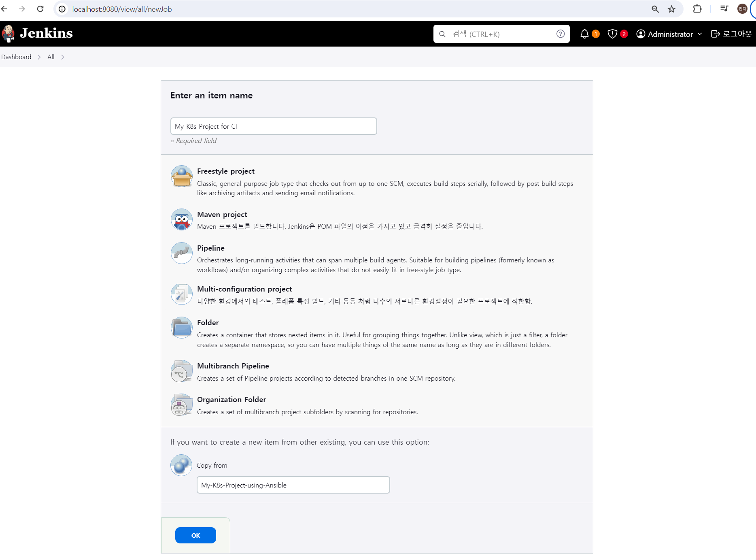756x560 pixels.
Task: Open browser extensions puzzle icon
Action: coord(697,9)
